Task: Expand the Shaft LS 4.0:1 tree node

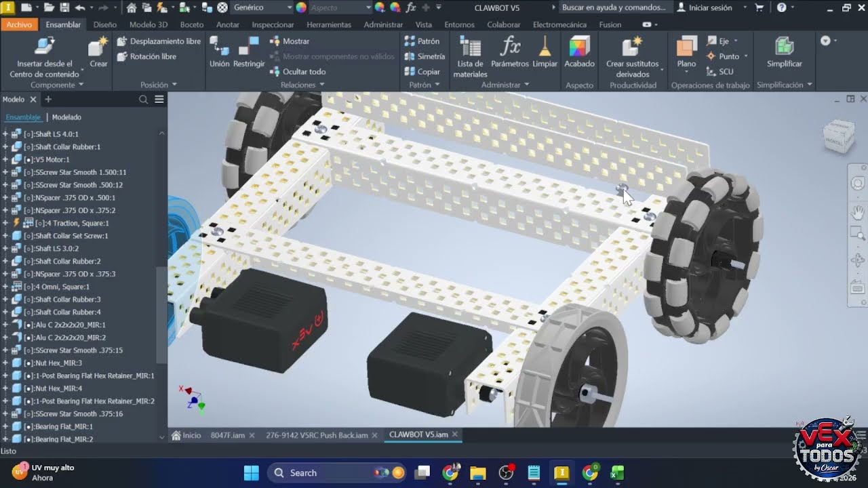Action: coord(5,134)
